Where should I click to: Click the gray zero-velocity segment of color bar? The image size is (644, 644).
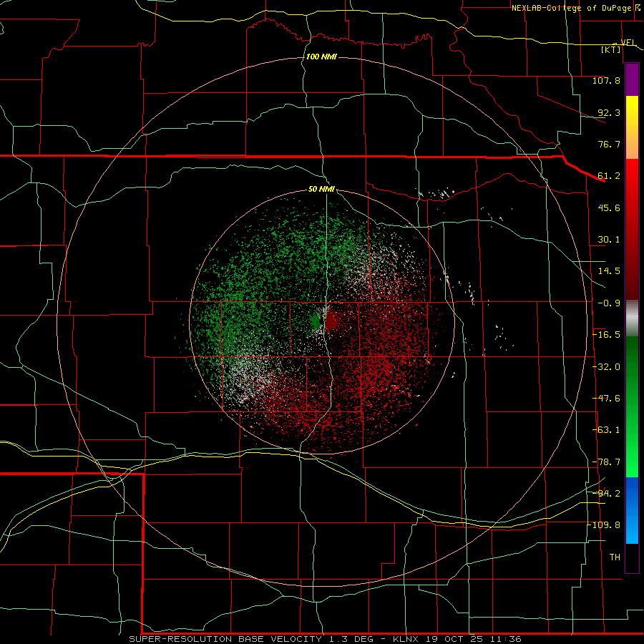click(x=632, y=318)
